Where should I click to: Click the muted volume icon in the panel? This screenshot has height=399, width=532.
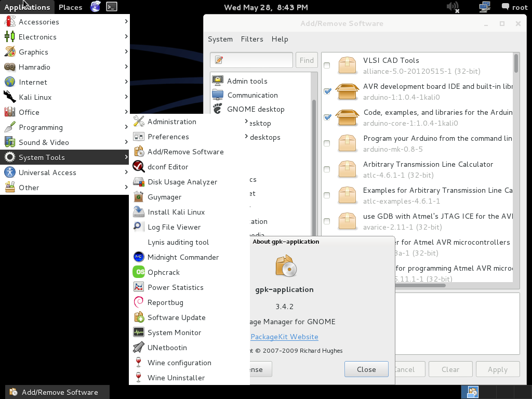[x=453, y=7]
